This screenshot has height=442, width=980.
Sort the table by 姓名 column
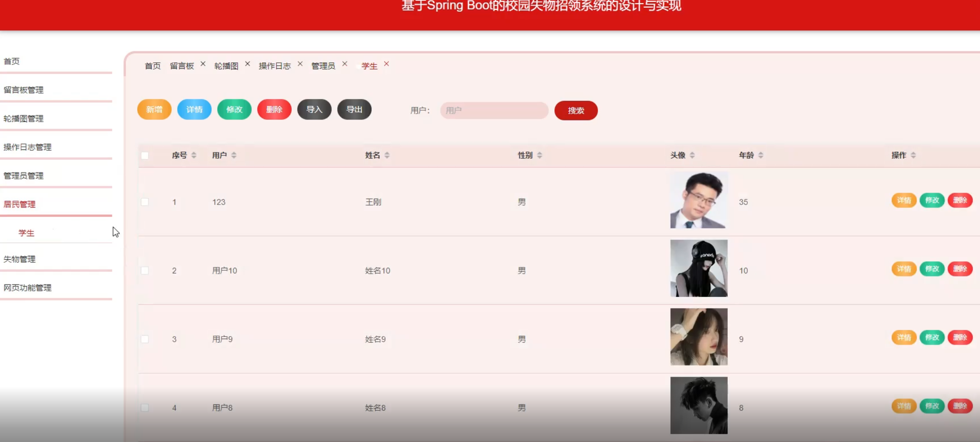(387, 155)
